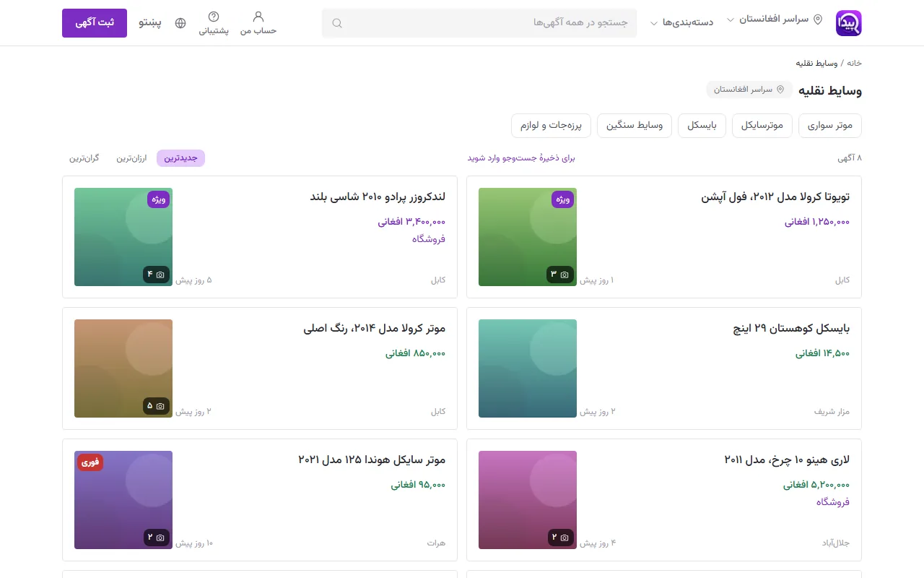Open the mountain bicycle 29 inch thumbnail

[x=528, y=368]
